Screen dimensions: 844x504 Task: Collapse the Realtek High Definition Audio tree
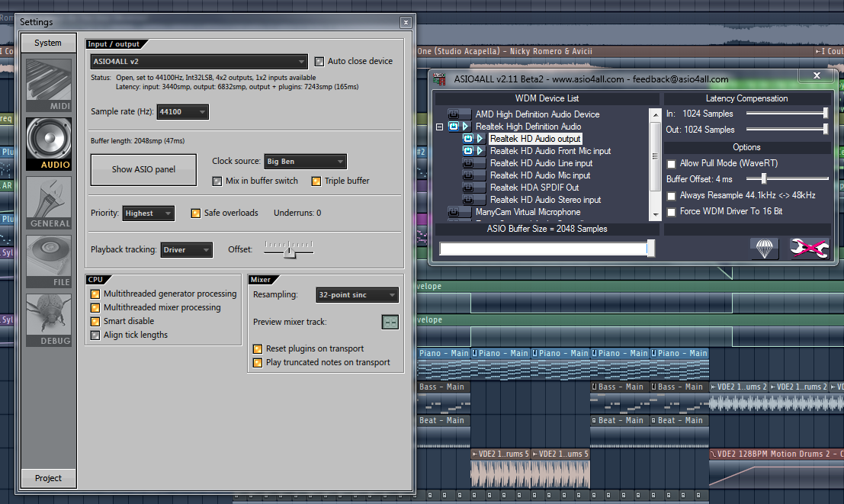(440, 127)
